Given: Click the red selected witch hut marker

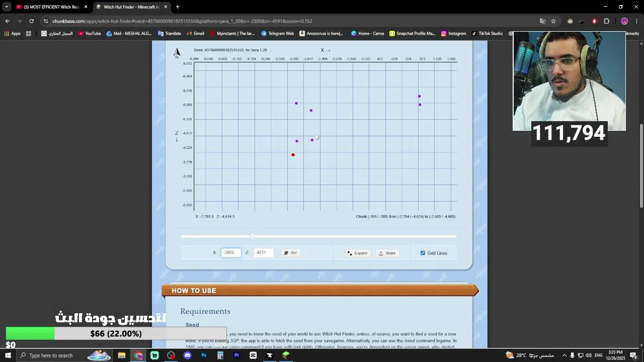Looking at the screenshot, I should (293, 155).
